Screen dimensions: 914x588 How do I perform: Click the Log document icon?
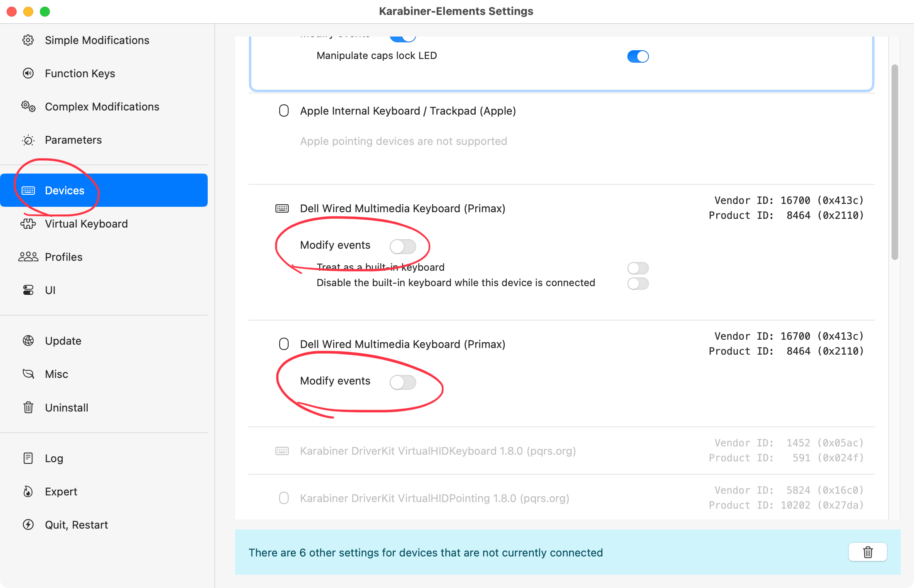pos(28,458)
